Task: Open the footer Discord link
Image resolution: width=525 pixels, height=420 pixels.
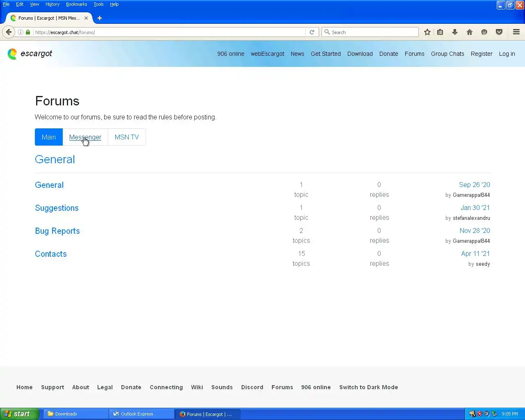Action: [x=252, y=387]
